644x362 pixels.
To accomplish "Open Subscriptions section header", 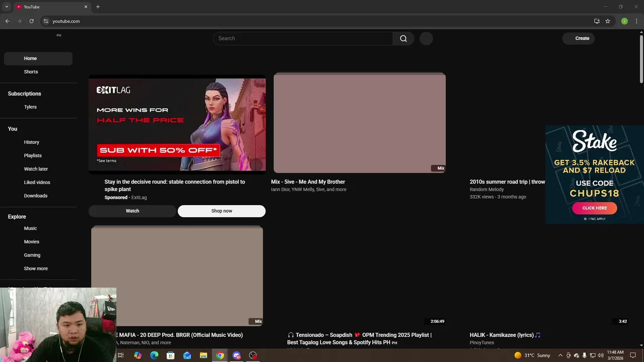I will (x=25, y=94).
